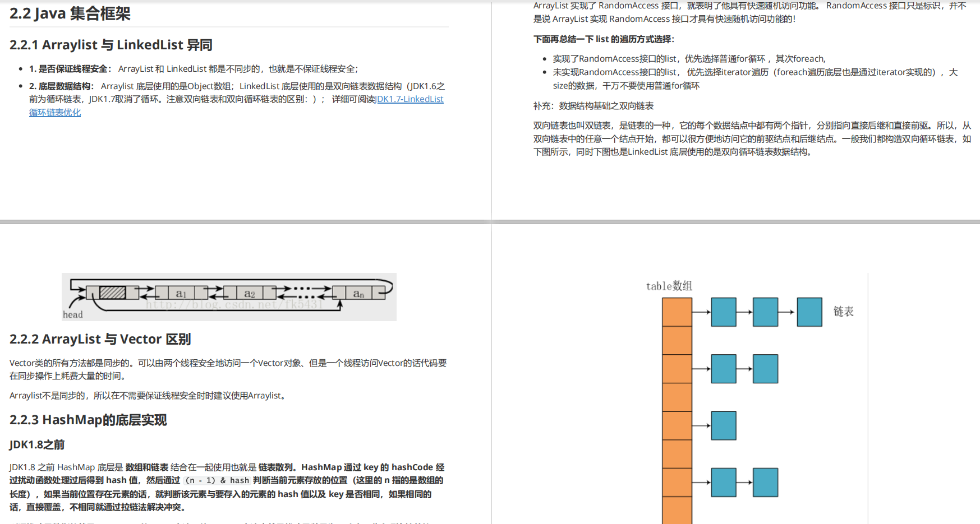
Task: Click inline code "(n - 1) & hash"
Action: [217, 480]
